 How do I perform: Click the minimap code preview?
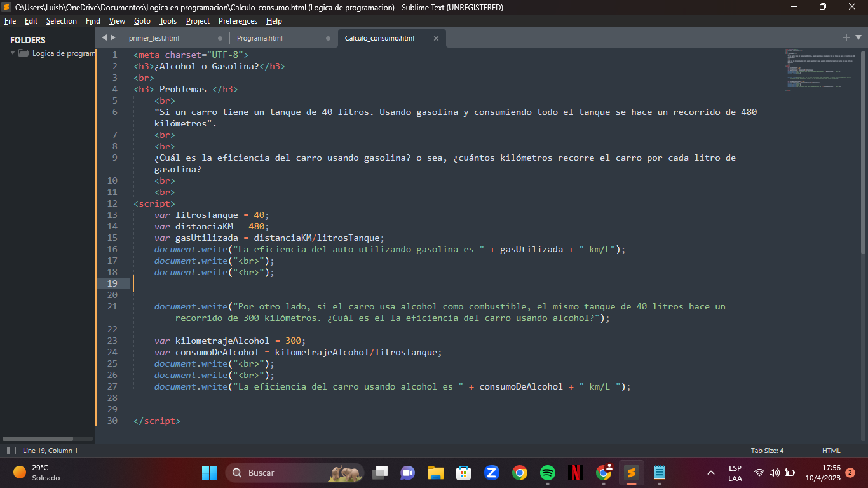pos(820,69)
